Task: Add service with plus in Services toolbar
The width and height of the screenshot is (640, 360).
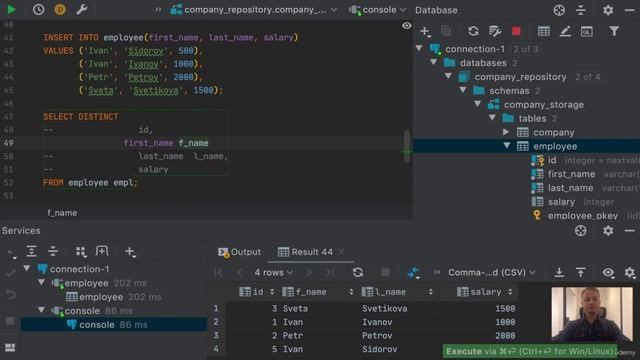Action: pos(130,251)
